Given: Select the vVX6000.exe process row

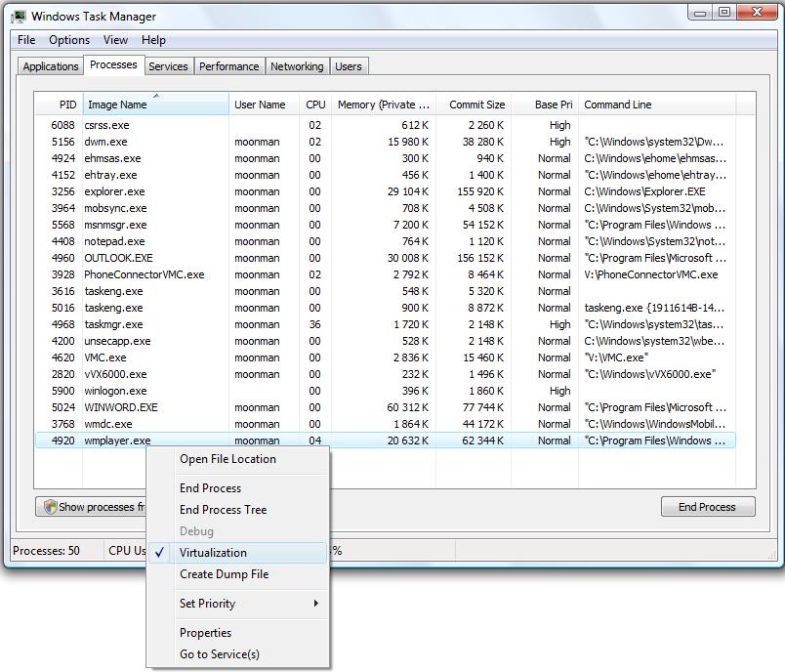Looking at the screenshot, I should click(x=386, y=374).
